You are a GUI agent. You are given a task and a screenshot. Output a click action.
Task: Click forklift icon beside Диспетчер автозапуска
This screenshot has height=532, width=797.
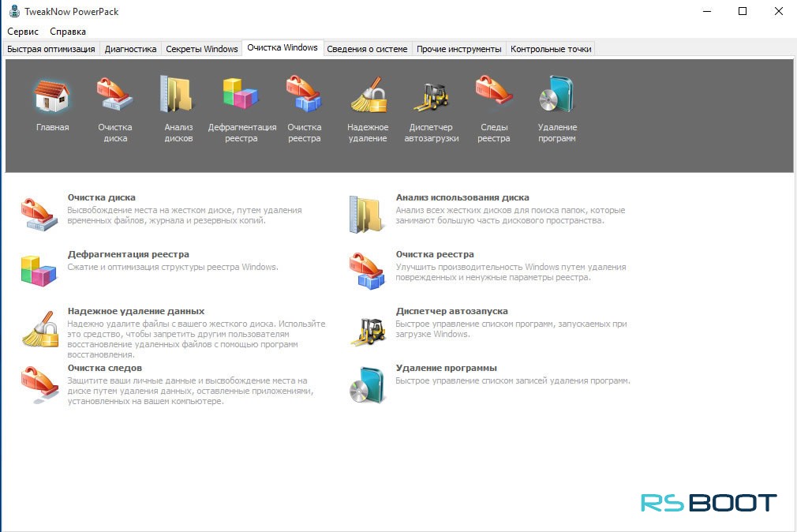point(368,332)
